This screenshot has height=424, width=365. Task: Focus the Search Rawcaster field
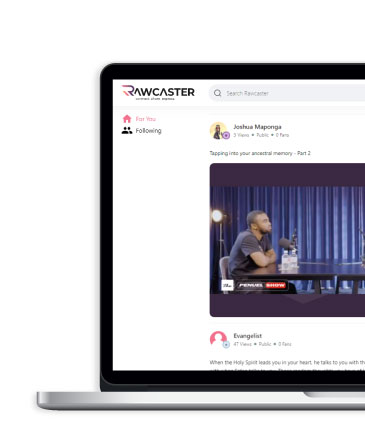coord(287,93)
